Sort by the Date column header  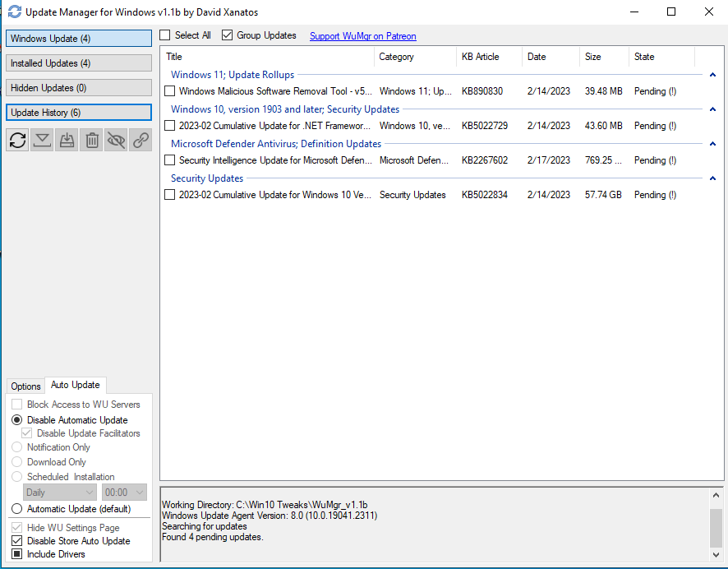[551, 57]
